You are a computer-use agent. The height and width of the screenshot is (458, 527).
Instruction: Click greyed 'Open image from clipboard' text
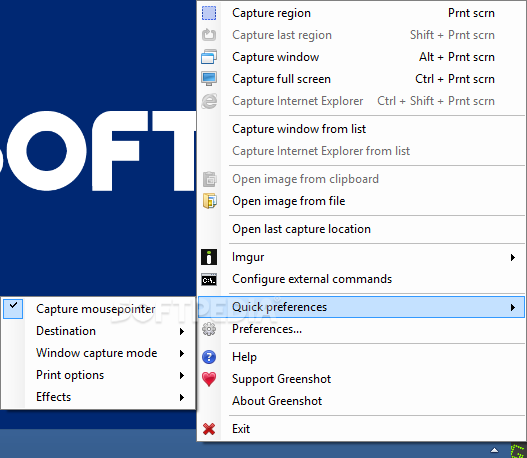pos(305,179)
